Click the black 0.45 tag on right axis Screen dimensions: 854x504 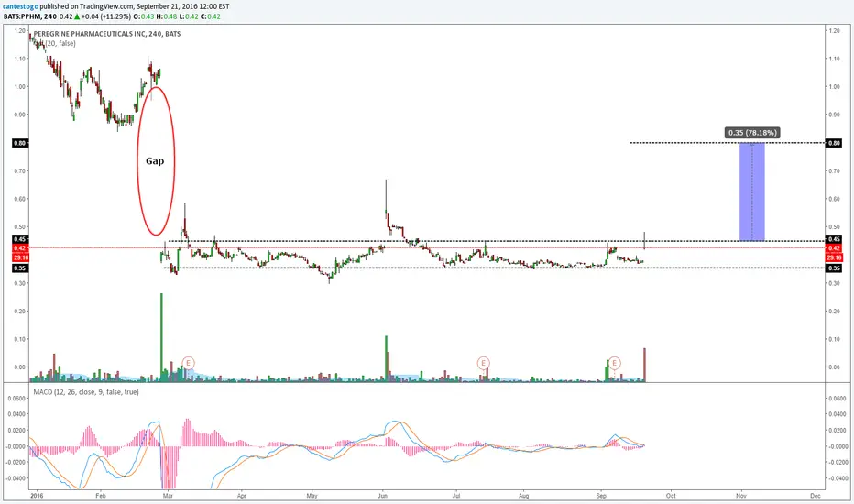click(x=834, y=239)
